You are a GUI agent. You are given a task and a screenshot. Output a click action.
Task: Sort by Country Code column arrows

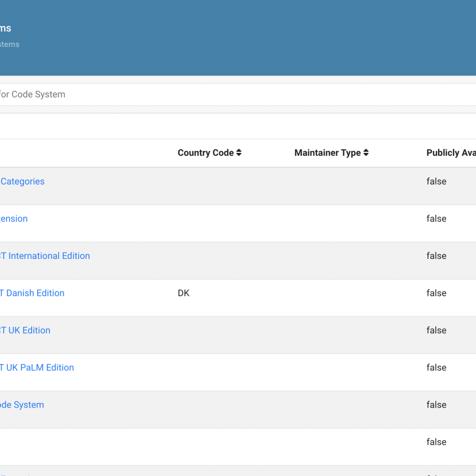239,152
